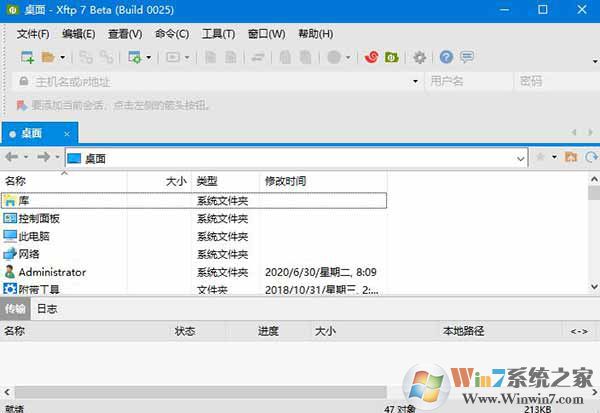The image size is (600, 413).
Task: Sort by 大小 column in file list
Action: pyautogui.click(x=159, y=181)
